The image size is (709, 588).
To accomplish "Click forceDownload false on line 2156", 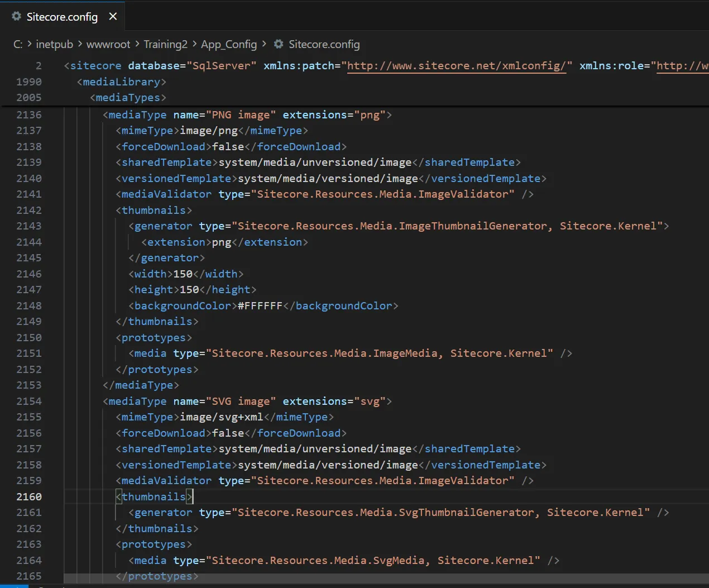I will tap(228, 433).
